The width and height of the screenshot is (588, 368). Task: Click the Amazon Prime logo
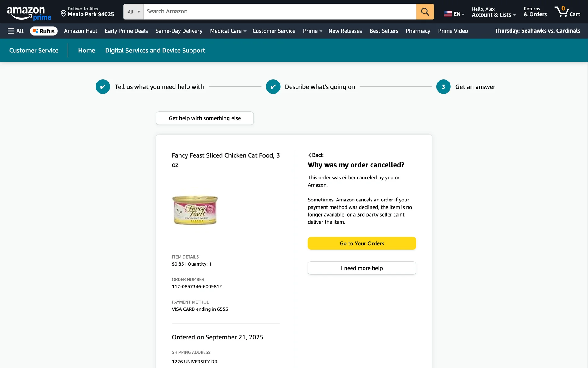pyautogui.click(x=29, y=13)
